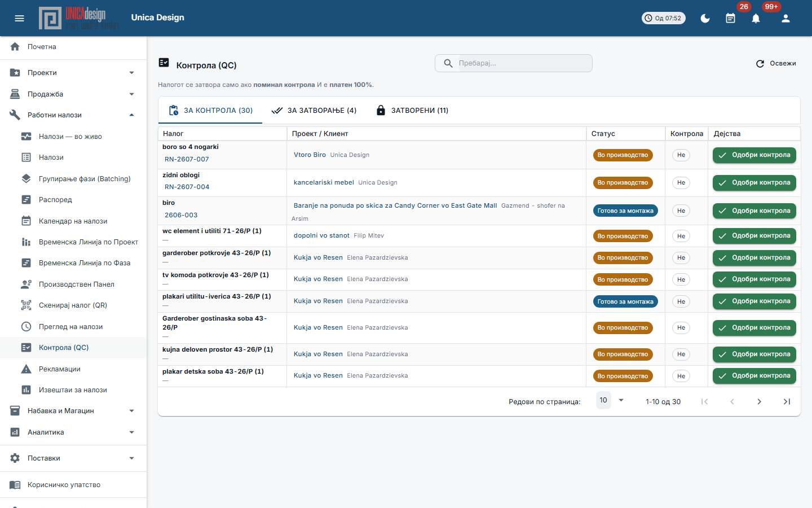
Task: Focus the Пребарај search field
Action: coord(514,63)
